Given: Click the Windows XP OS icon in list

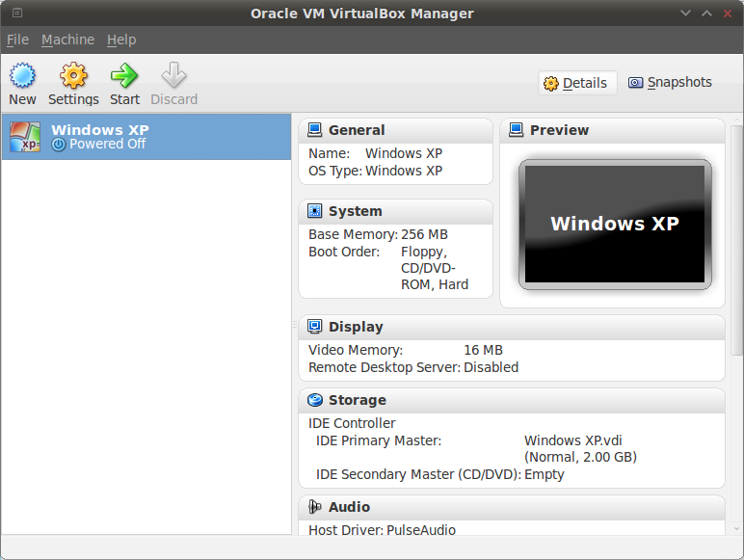Looking at the screenshot, I should click(25, 137).
